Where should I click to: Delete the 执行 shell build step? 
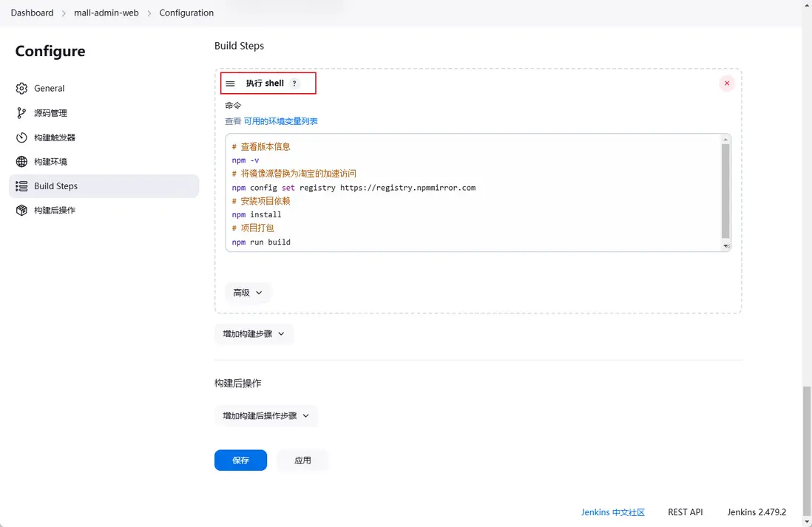pyautogui.click(x=726, y=84)
